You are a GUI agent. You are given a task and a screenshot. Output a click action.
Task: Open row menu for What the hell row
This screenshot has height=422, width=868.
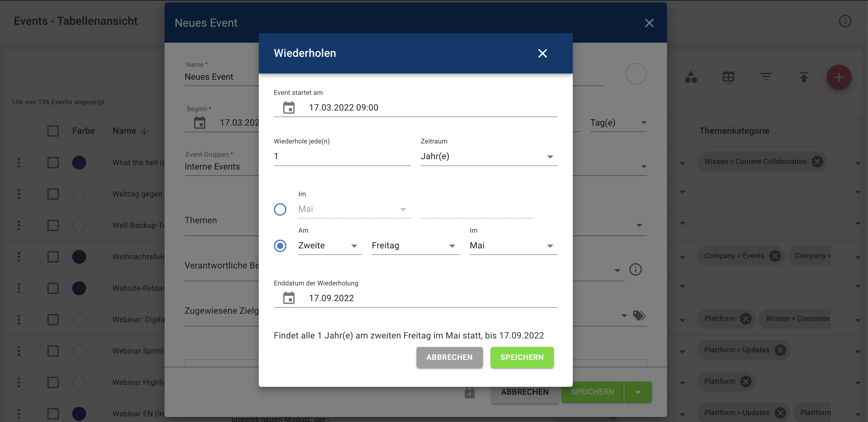point(19,163)
